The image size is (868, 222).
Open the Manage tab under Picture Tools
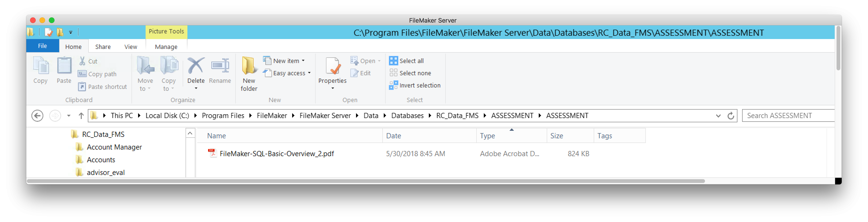click(166, 47)
